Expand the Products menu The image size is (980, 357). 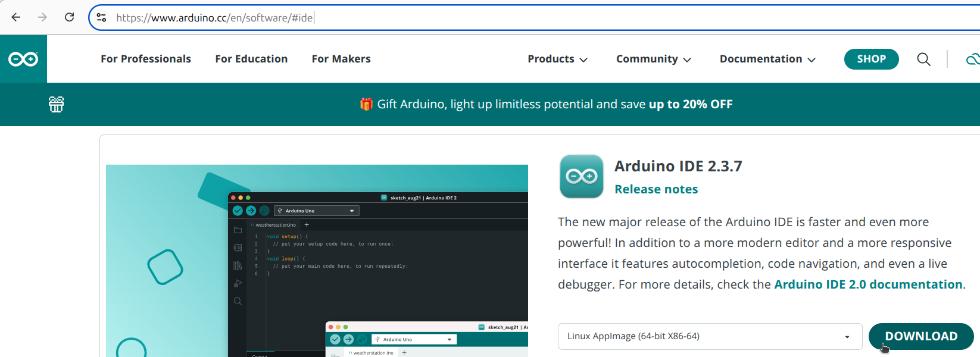tap(557, 59)
